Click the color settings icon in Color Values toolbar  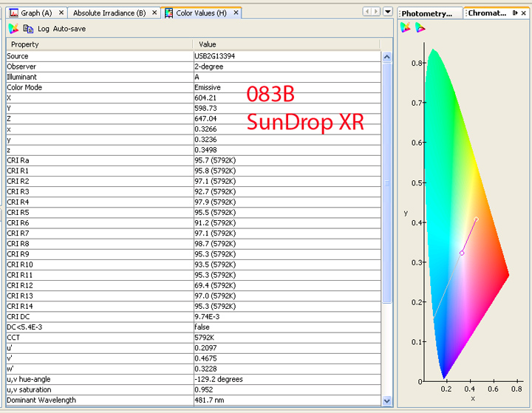click(x=13, y=29)
